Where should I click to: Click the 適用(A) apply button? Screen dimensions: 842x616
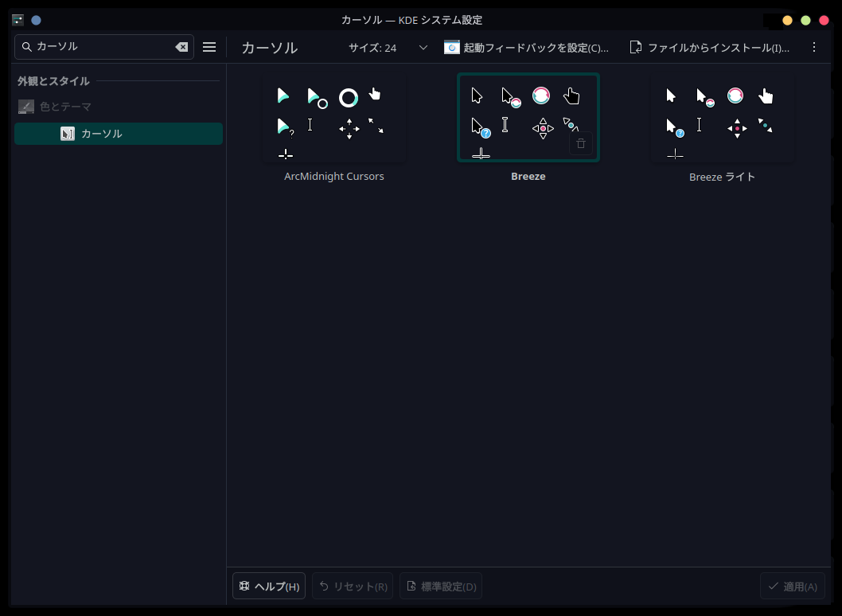pos(792,586)
